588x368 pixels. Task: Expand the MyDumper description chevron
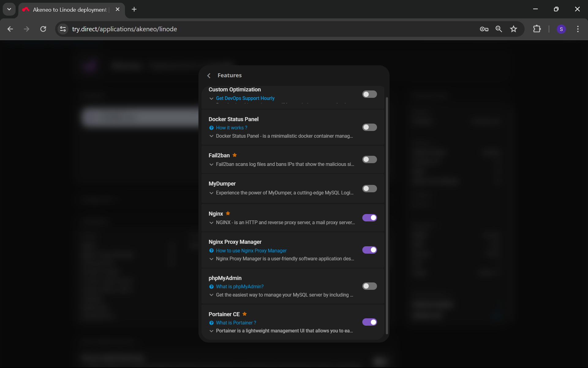(211, 193)
